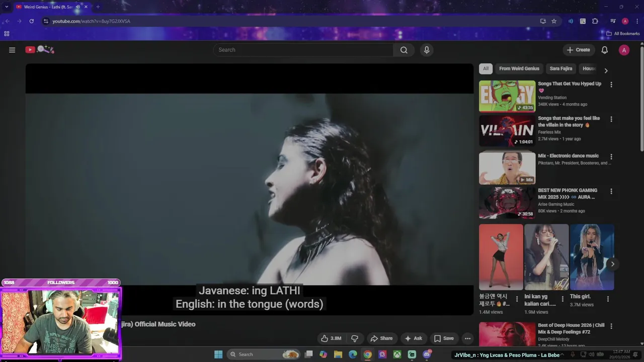This screenshot has width=644, height=362.
Task: Open All Bookmarks folder
Action: click(623, 34)
